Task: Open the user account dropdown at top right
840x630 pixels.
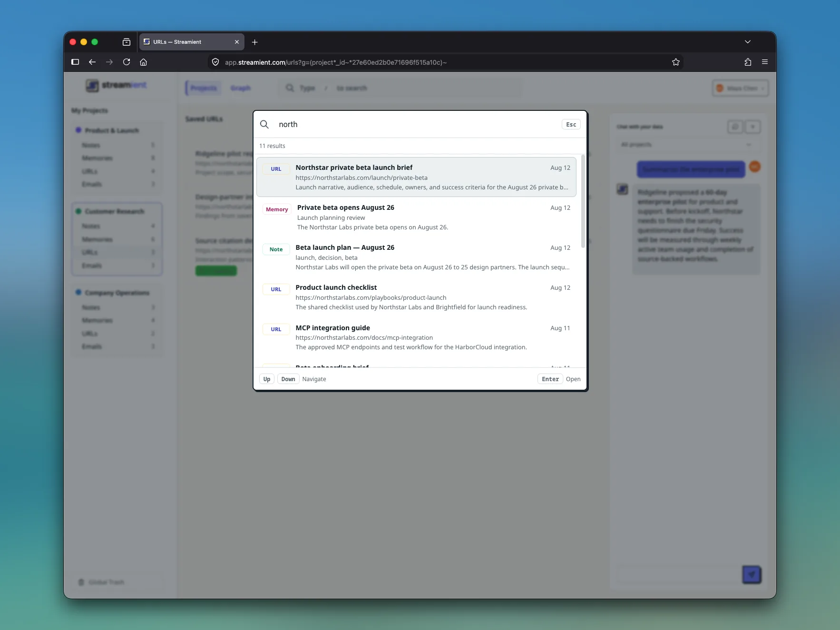Action: point(740,88)
